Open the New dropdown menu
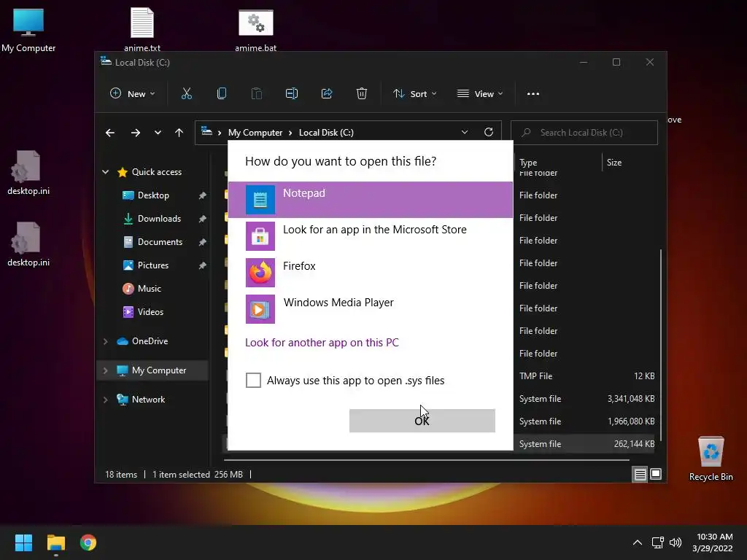 [x=133, y=94]
